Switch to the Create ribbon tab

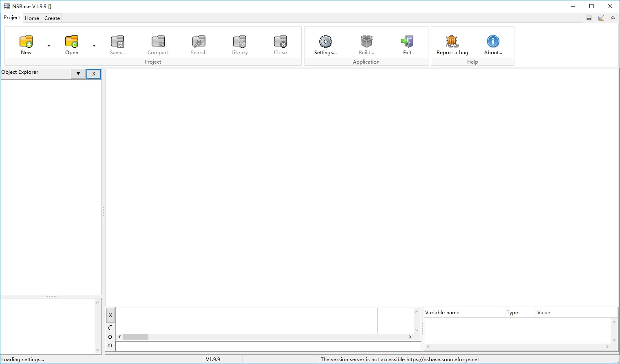(x=52, y=18)
